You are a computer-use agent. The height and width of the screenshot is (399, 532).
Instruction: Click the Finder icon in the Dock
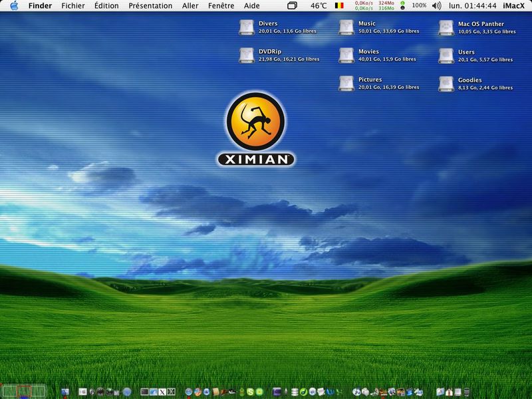point(65,392)
